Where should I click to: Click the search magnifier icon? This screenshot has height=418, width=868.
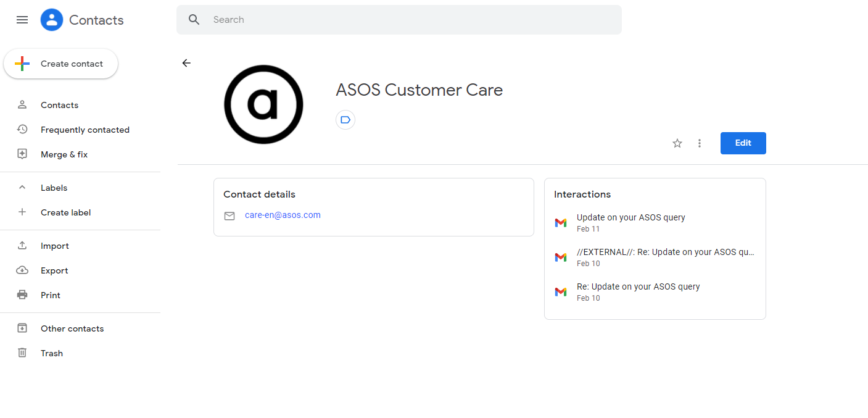tap(194, 20)
